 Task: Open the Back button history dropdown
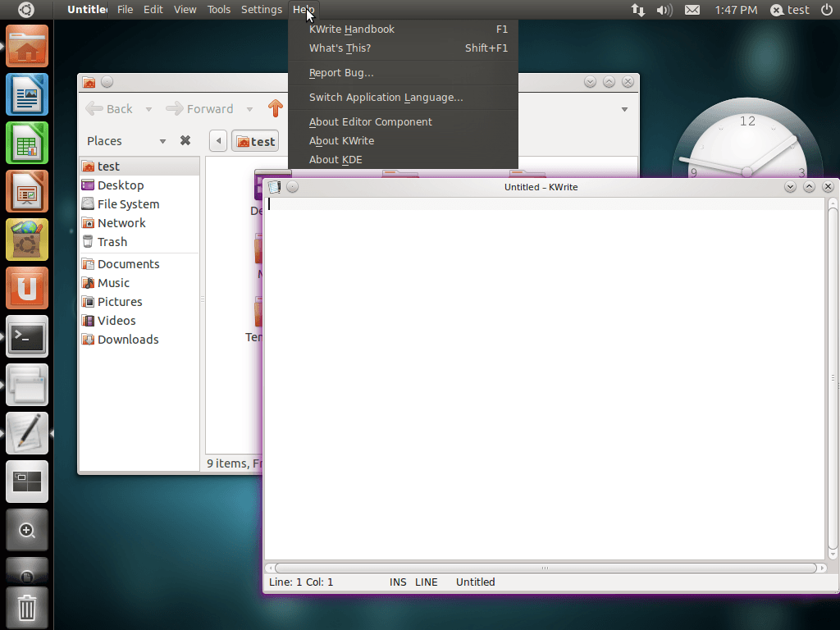[x=148, y=109]
